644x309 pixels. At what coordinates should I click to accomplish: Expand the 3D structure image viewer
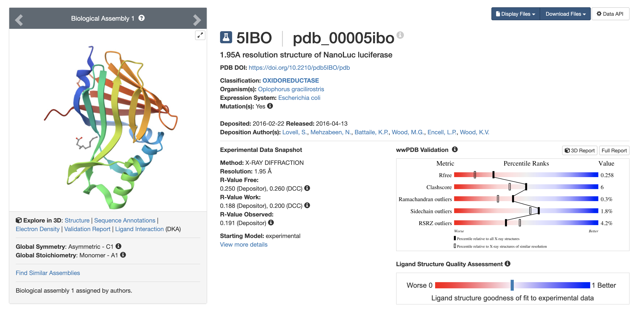coord(200,35)
